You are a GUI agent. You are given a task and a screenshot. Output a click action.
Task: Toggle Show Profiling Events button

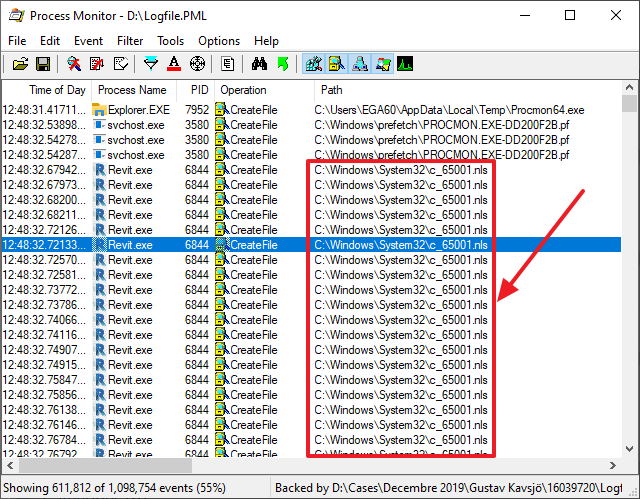(405, 64)
